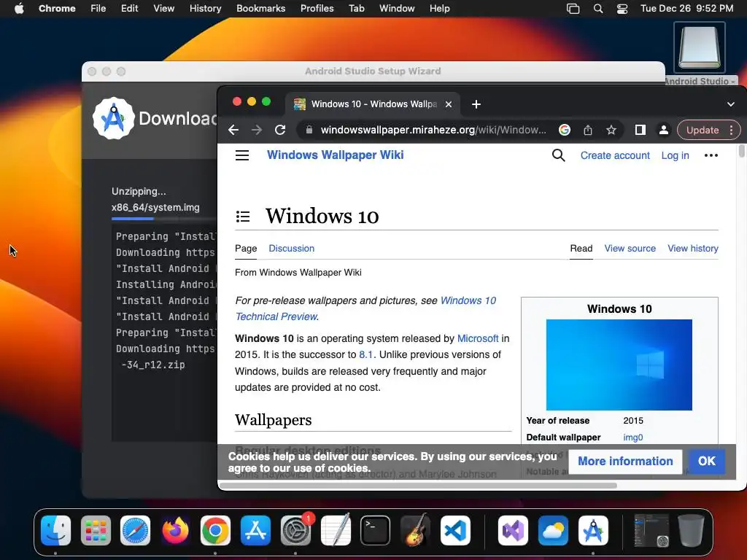Click the padlock site info icon
The width and height of the screenshot is (747, 560).
[x=309, y=130]
